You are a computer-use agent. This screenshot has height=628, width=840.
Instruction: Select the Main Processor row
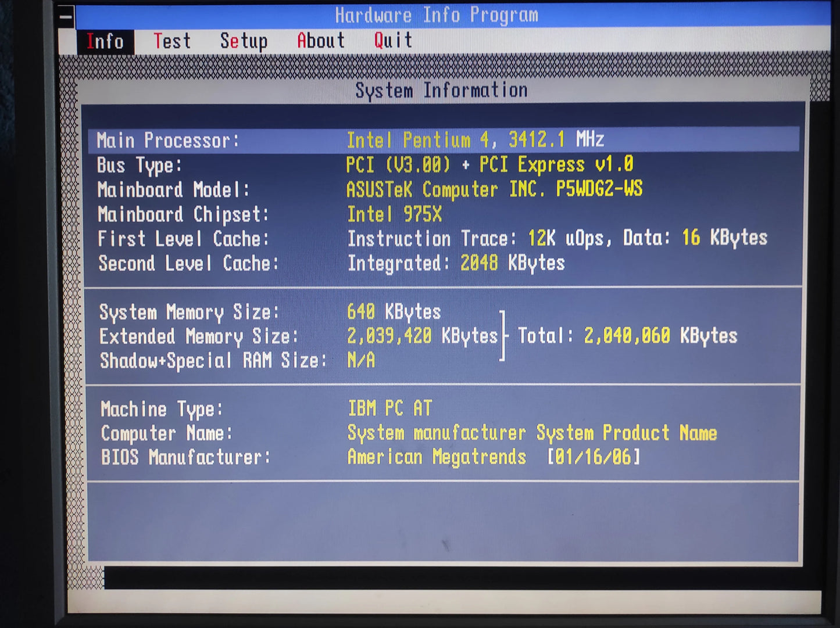tap(444, 140)
